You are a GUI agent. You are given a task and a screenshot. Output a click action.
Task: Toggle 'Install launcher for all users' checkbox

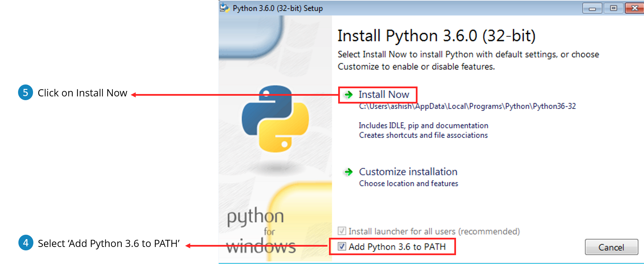(x=342, y=231)
